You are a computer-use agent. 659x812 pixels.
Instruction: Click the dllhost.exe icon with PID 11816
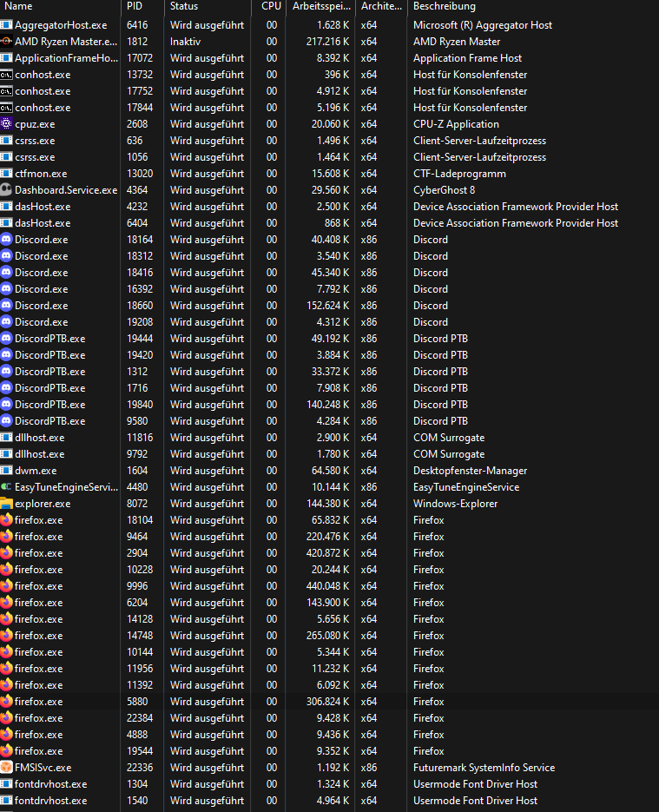click(6, 438)
